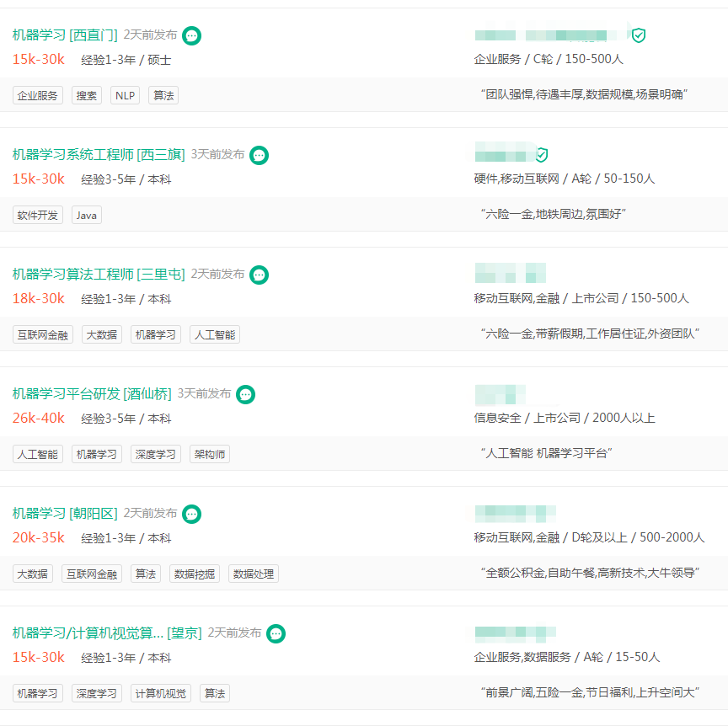Click verified shield beside the 硬件 A轮 company
Image resolution: width=728 pixels, height=726 pixels.
(542, 155)
